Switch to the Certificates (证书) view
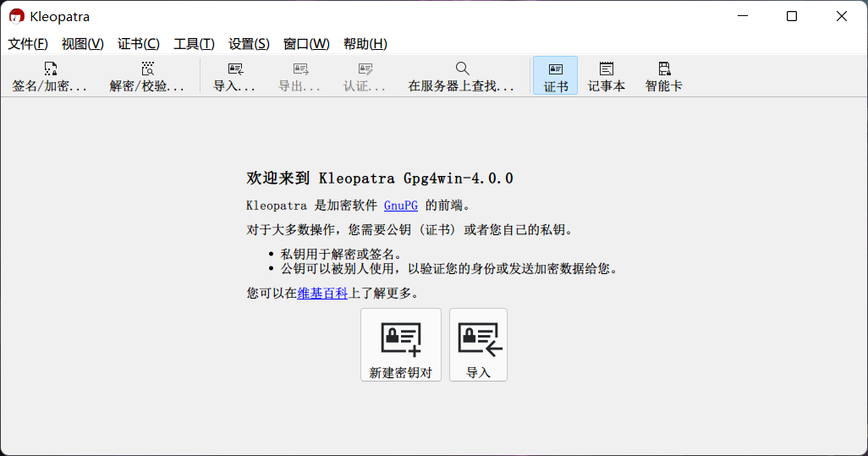The image size is (868, 456). (x=555, y=76)
